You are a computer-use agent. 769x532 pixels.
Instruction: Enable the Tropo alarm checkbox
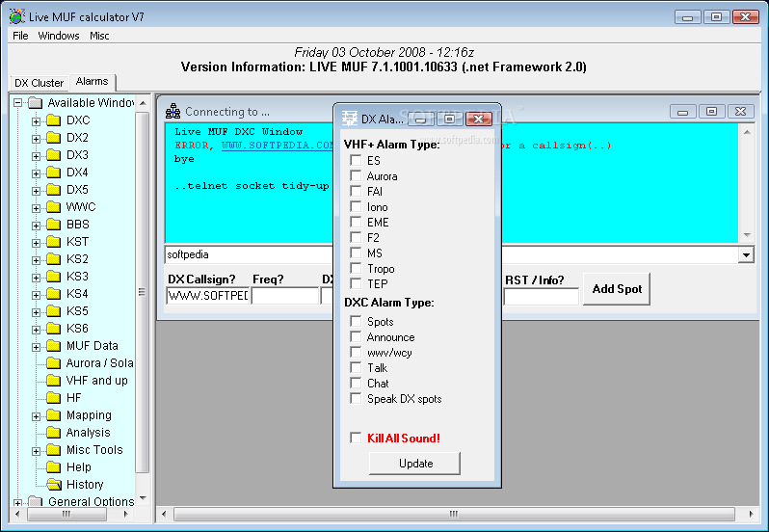(x=356, y=268)
